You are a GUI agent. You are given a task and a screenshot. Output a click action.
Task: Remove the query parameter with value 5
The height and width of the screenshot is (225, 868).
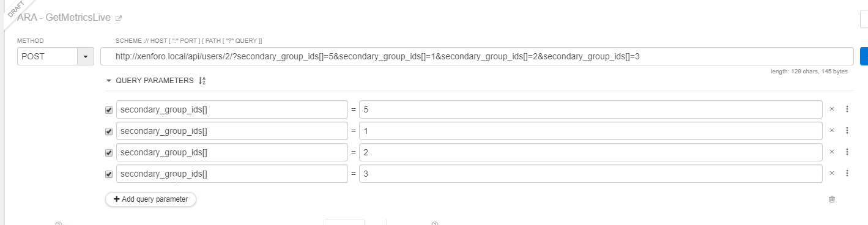[x=832, y=109]
